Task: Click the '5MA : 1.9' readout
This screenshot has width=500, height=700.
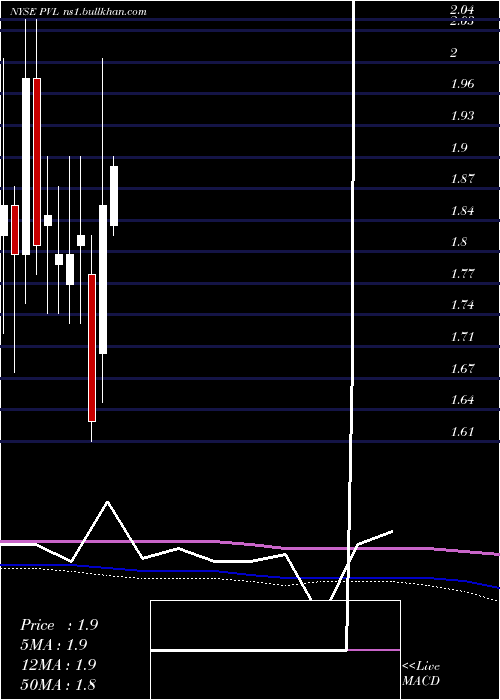Action: [54, 645]
